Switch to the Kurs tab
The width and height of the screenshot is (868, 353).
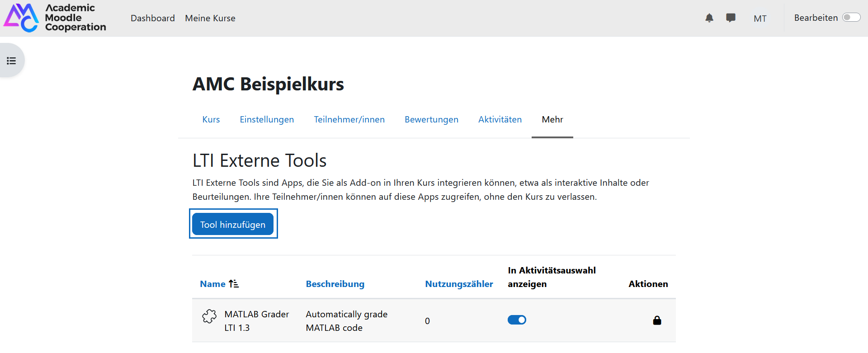(x=211, y=119)
